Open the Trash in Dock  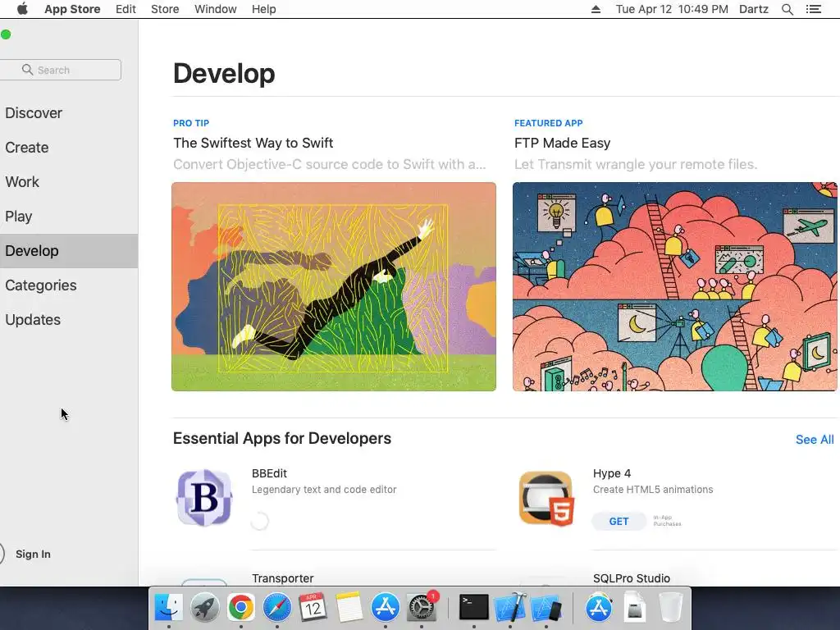670,608
